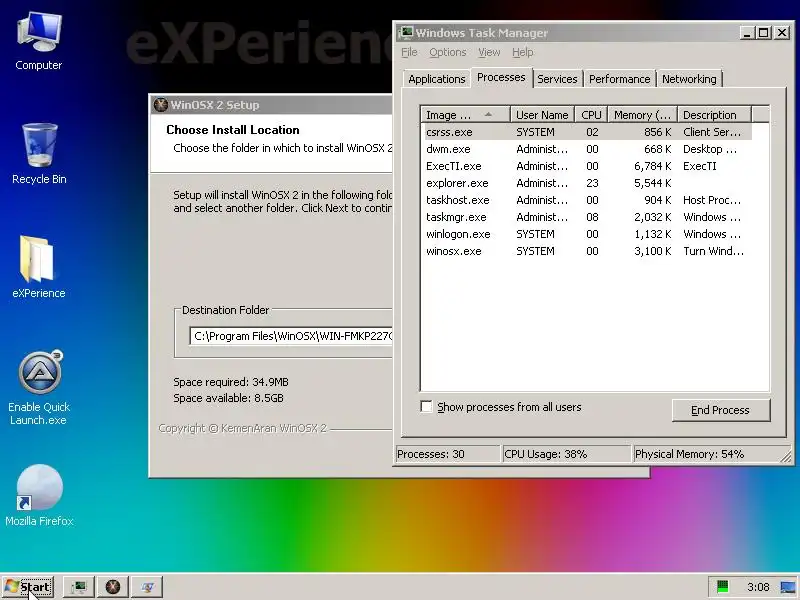Open the Options menu in Task Manager
Viewport: 800px width, 600px height.
click(x=447, y=52)
